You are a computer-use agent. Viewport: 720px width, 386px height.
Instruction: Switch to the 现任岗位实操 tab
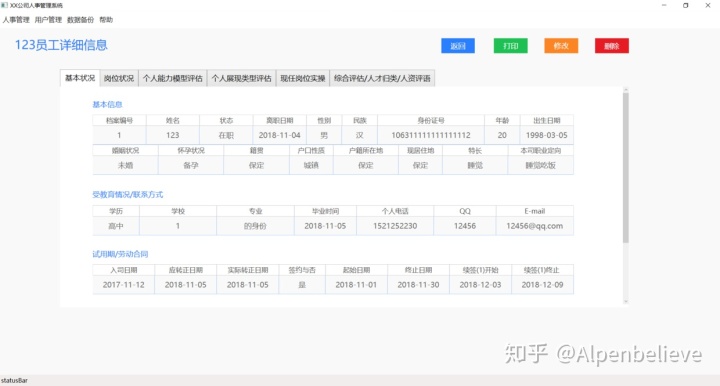(x=303, y=78)
